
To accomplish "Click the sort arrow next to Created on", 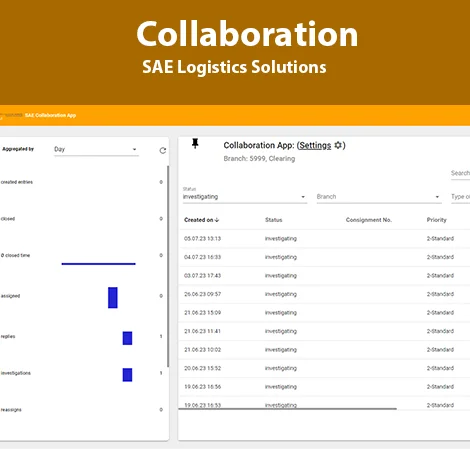I will (x=217, y=220).
